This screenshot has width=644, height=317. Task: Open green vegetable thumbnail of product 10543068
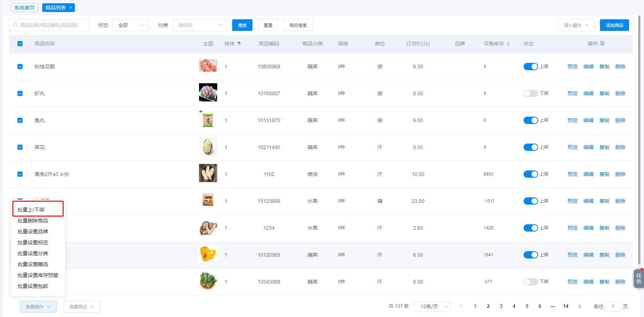coord(208,281)
